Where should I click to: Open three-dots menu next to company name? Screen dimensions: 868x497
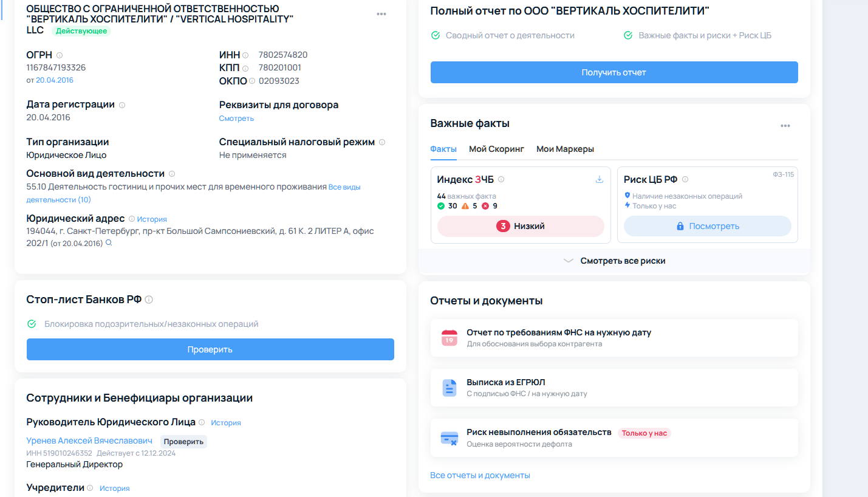(x=381, y=14)
